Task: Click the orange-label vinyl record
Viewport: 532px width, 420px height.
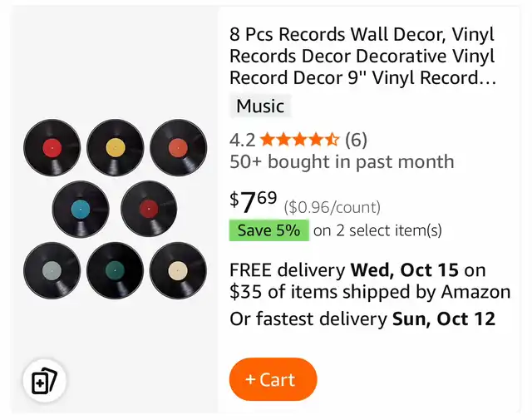Action: tap(178, 148)
